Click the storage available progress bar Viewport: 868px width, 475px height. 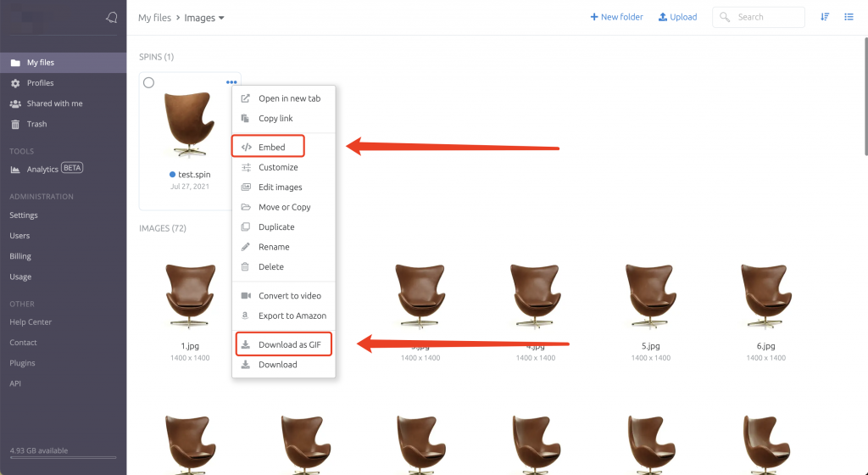click(63, 458)
